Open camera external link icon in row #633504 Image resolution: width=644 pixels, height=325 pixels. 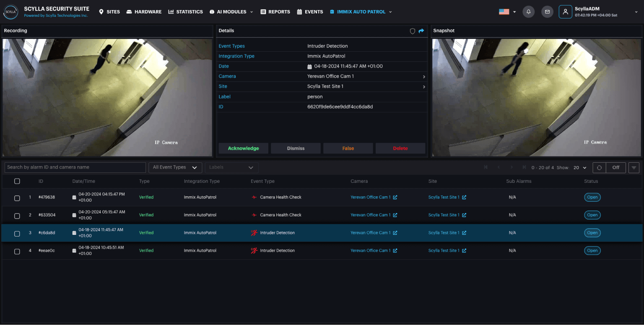click(x=395, y=215)
